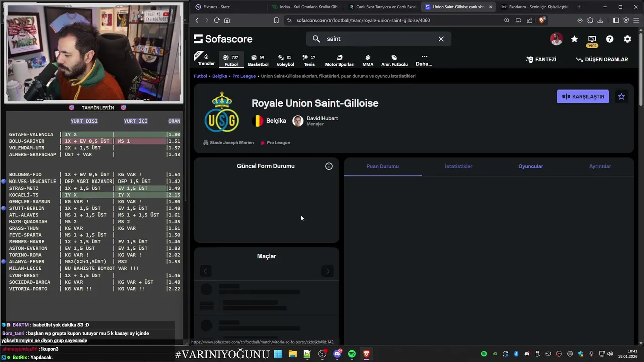
Task: Open the Belçika breadcrumb link
Action: coord(219,76)
